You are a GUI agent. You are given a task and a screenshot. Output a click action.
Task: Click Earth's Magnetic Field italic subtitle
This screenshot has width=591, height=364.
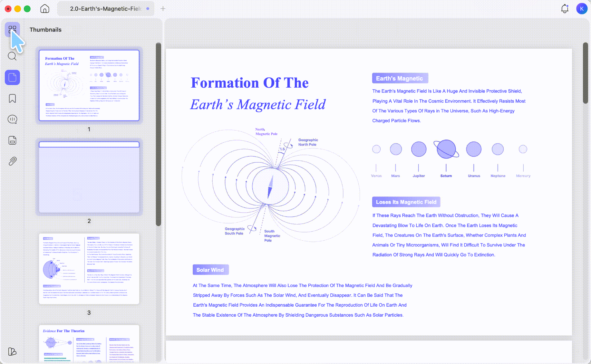[x=258, y=105]
